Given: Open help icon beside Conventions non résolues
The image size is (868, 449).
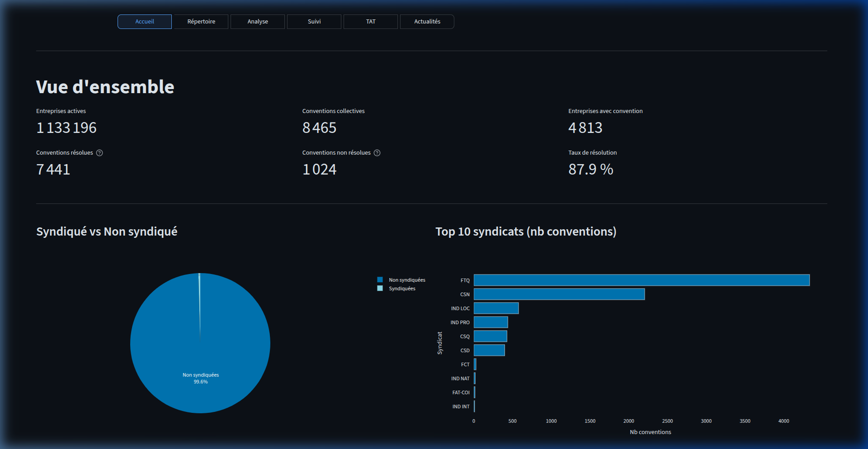Looking at the screenshot, I should tap(377, 153).
